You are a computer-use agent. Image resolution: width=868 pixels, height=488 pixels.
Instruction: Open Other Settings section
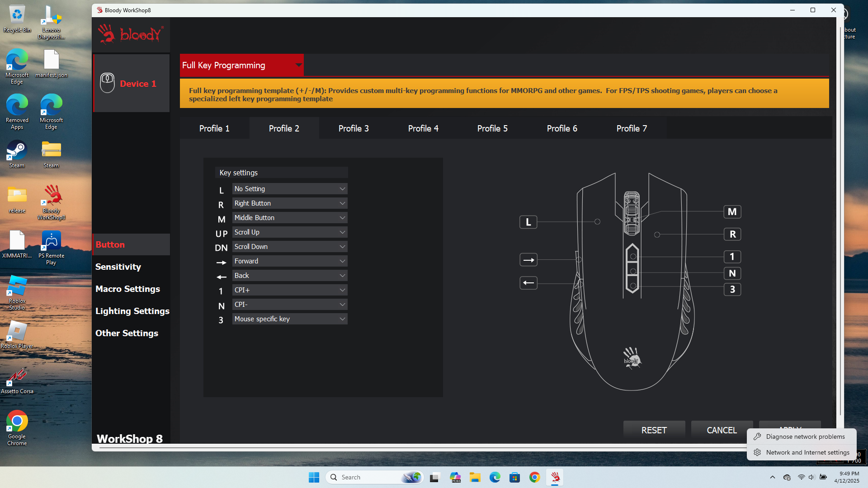[127, 333]
